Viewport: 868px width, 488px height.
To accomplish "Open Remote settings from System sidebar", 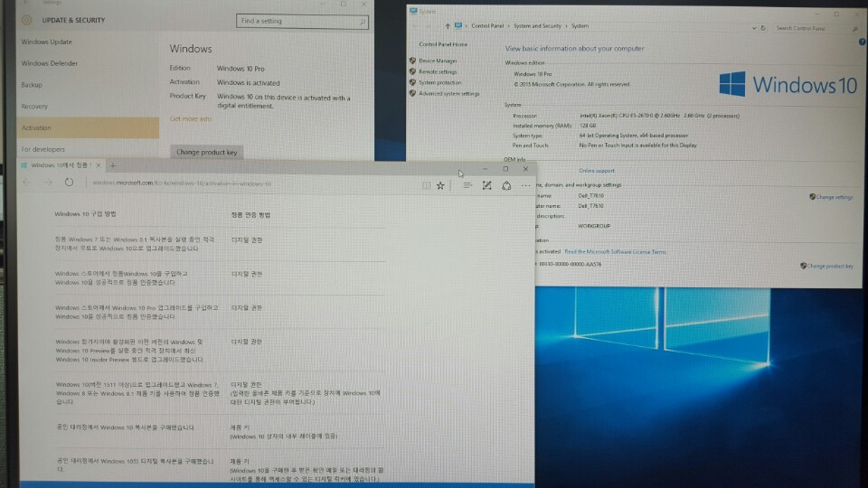I will coord(438,72).
